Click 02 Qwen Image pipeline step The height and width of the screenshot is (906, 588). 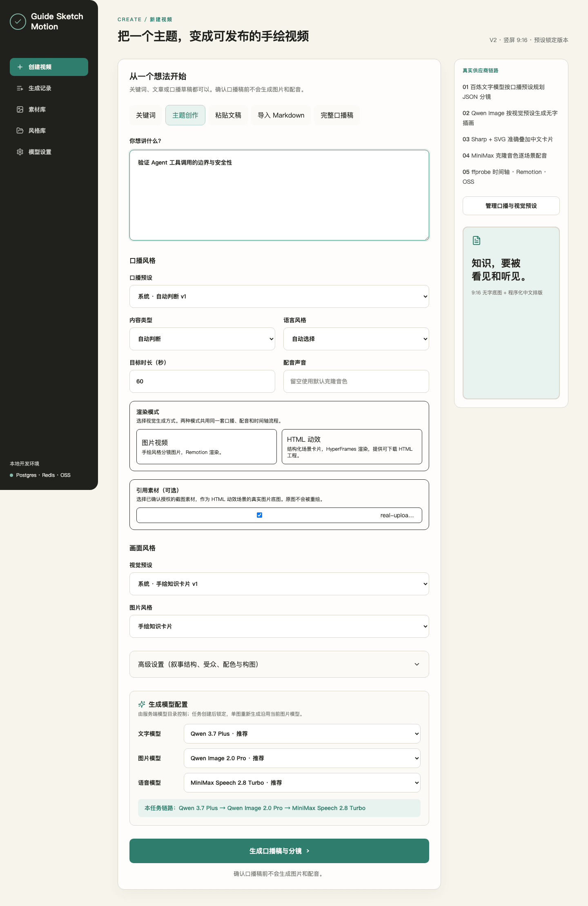pyautogui.click(x=511, y=118)
